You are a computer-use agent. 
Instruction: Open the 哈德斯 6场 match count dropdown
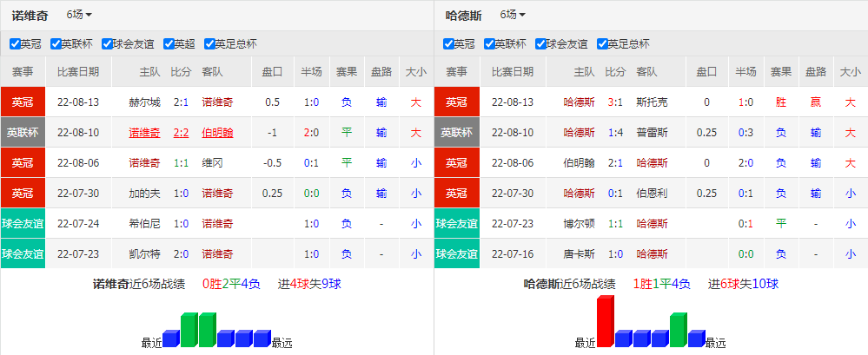pos(513,15)
